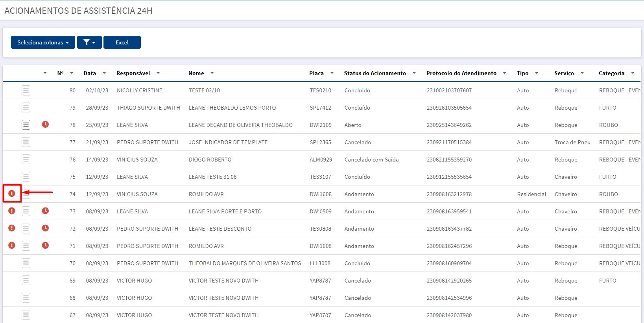Select LEANE SILVA PORTE E PORTO
Screen dimensions: 644x323
(225, 211)
